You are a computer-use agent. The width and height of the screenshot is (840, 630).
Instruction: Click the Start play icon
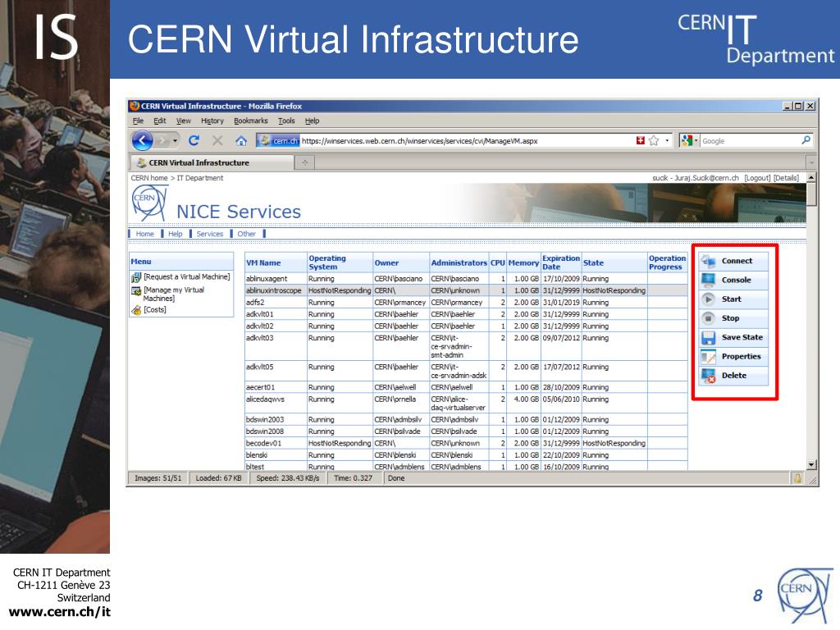click(708, 299)
